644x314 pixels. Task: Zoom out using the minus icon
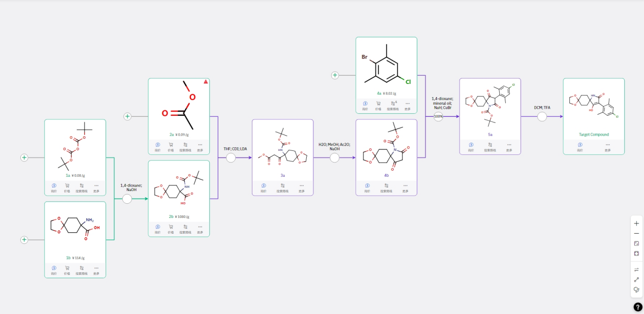pos(636,233)
